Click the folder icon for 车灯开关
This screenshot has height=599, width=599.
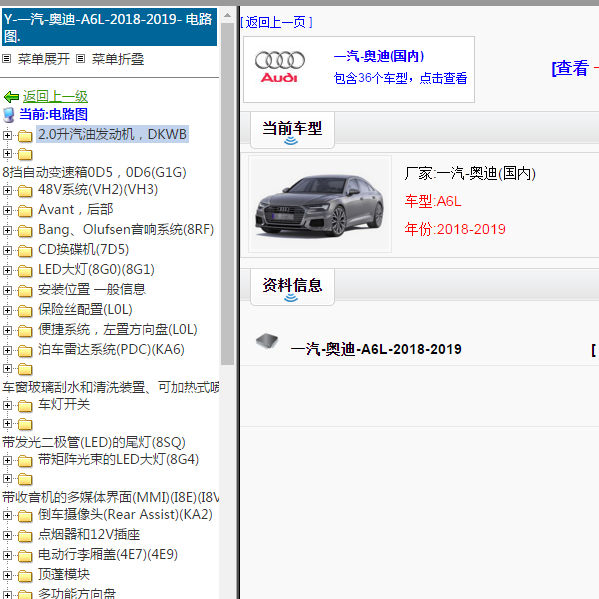click(x=25, y=406)
